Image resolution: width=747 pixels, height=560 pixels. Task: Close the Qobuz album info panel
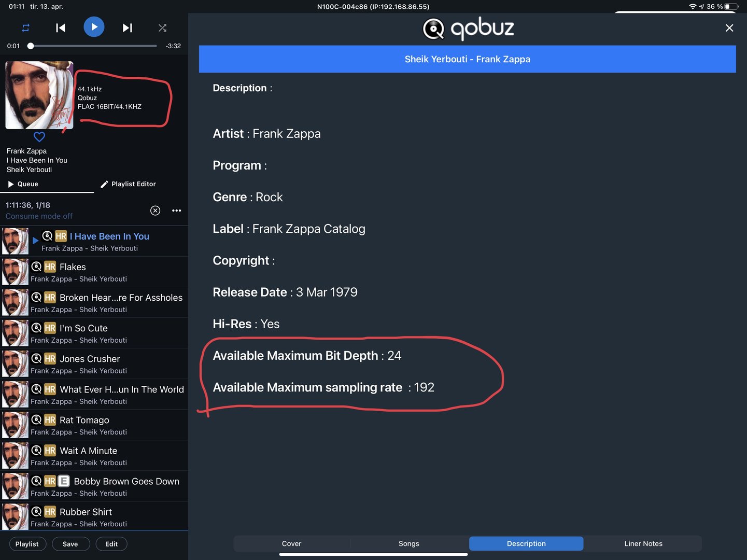pos(729,28)
